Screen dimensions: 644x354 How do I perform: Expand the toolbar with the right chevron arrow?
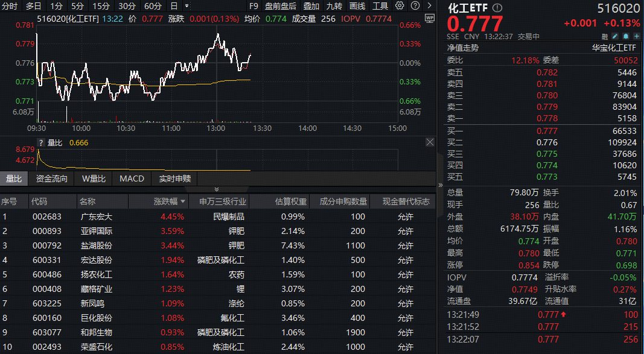pos(428,6)
